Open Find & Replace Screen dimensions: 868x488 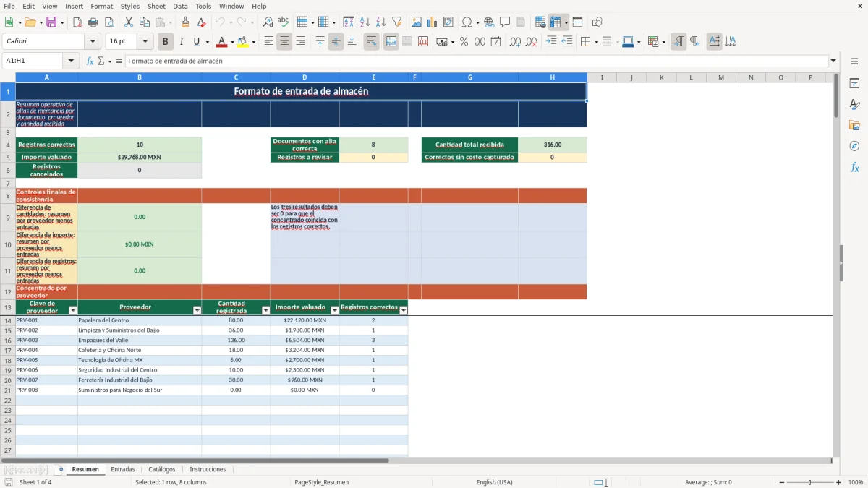(x=268, y=22)
